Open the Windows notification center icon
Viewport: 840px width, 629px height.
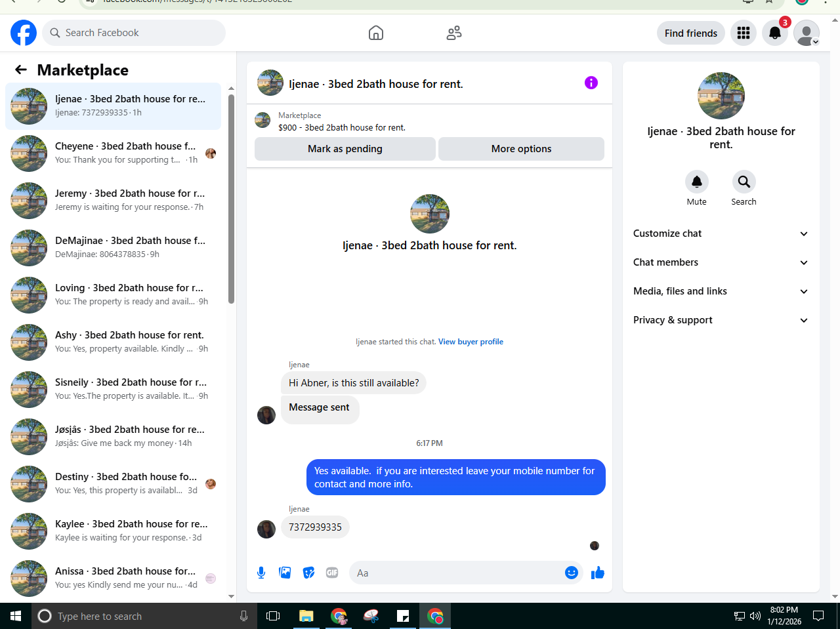[x=818, y=616]
